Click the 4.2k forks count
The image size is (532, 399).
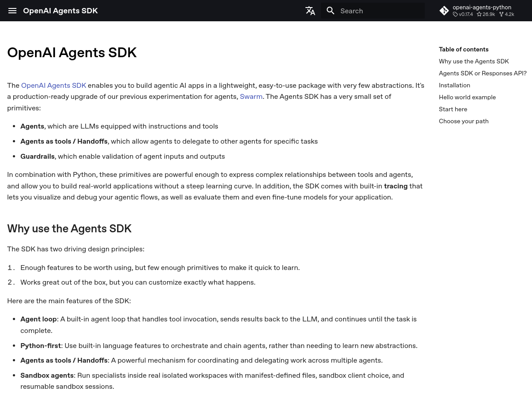[x=507, y=14]
